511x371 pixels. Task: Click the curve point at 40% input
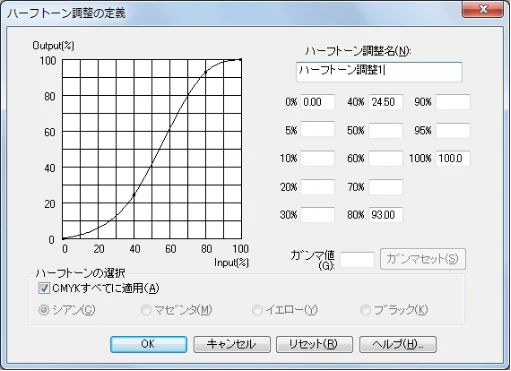134,195
